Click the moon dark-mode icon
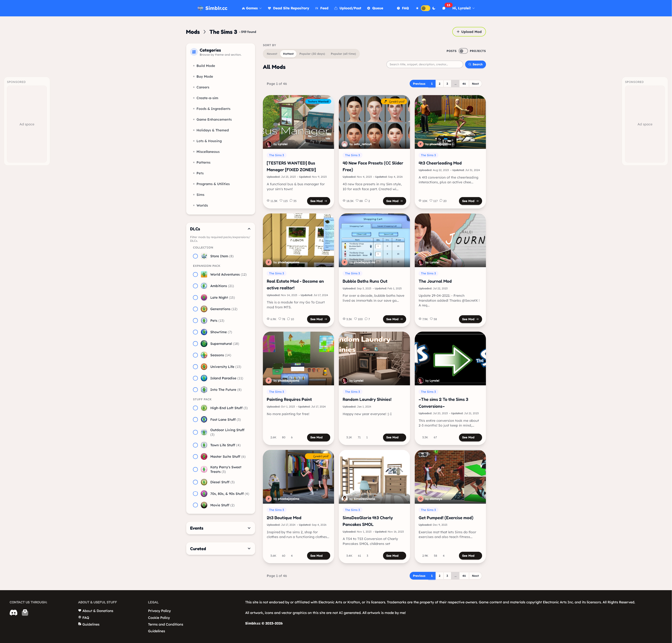Screen dimensions: 672x643 434,8
